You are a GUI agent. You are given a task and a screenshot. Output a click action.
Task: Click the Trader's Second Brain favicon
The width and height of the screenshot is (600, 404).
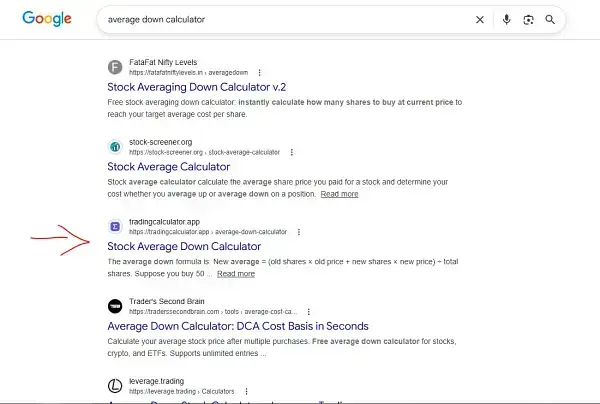click(115, 306)
